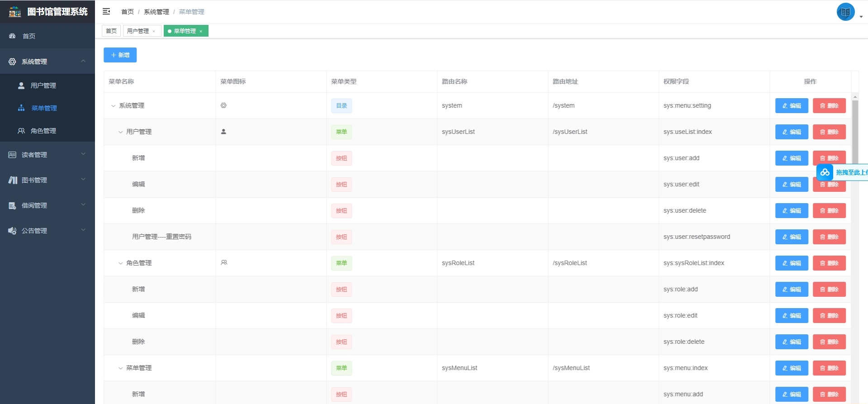
Task: Click the role icon in the 角色管理 table row
Action: coord(224,262)
